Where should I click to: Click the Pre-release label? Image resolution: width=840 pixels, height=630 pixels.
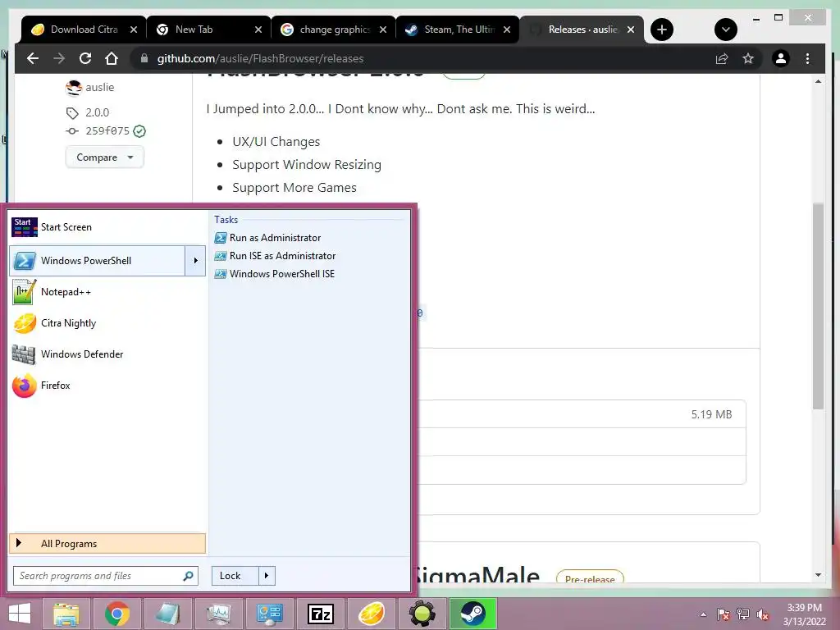click(x=590, y=578)
